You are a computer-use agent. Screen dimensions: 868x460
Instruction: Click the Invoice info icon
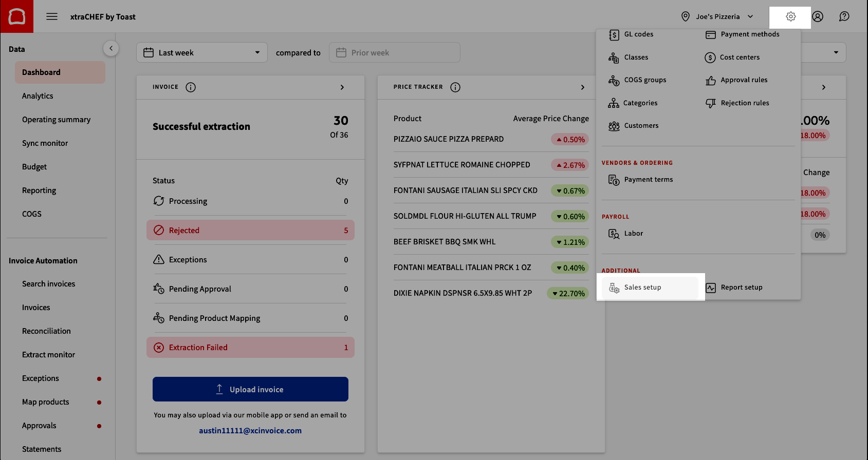coord(191,87)
